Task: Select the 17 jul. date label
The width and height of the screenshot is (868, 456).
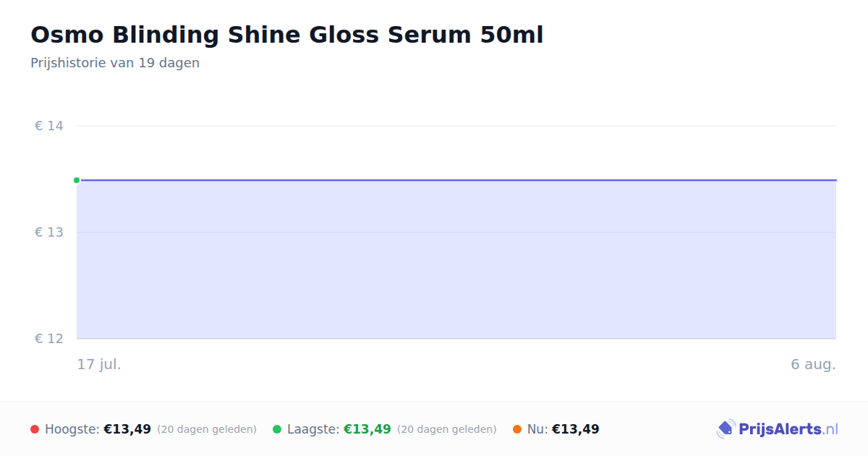Action: (x=99, y=364)
